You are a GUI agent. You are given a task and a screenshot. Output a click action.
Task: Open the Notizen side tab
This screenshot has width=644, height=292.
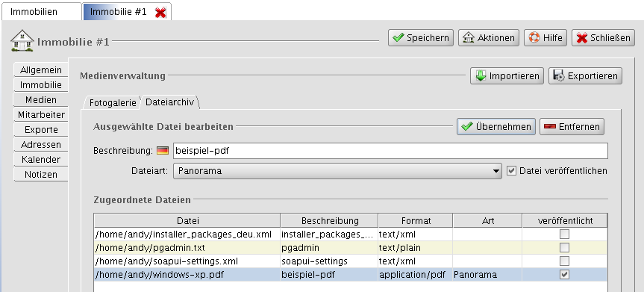(x=41, y=174)
